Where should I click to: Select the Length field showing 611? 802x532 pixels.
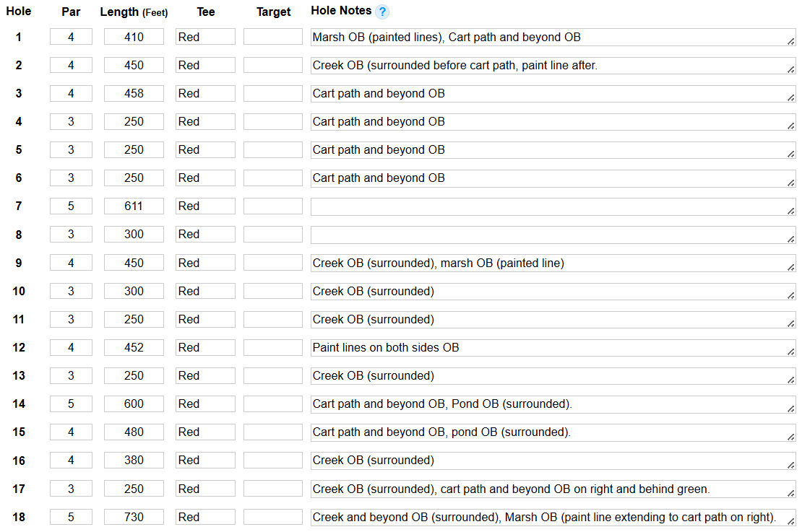134,206
